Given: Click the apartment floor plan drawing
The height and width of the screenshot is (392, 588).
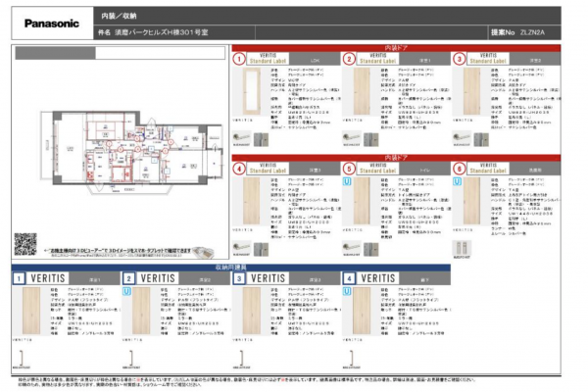Looking at the screenshot, I should tap(131, 151).
